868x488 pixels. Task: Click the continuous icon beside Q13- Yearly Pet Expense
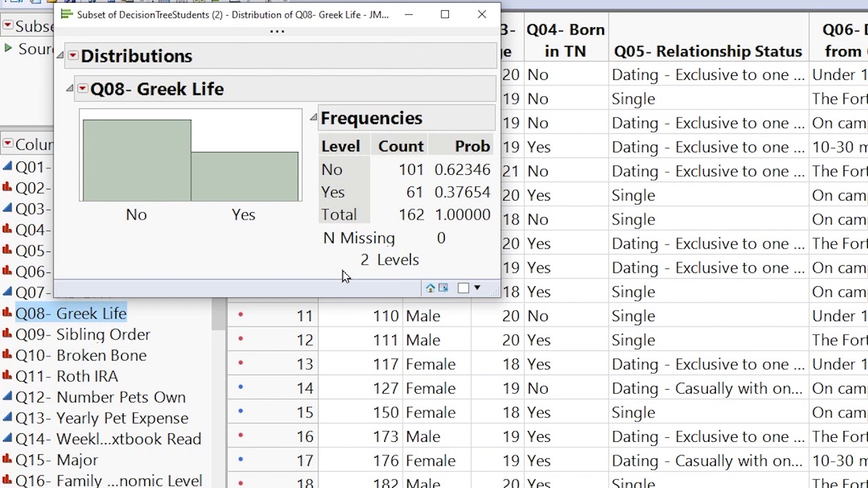(x=7, y=418)
